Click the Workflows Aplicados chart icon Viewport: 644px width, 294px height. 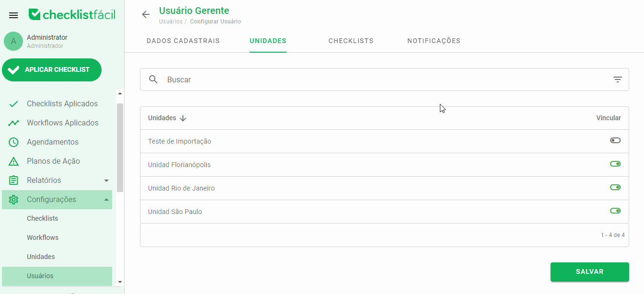click(13, 123)
